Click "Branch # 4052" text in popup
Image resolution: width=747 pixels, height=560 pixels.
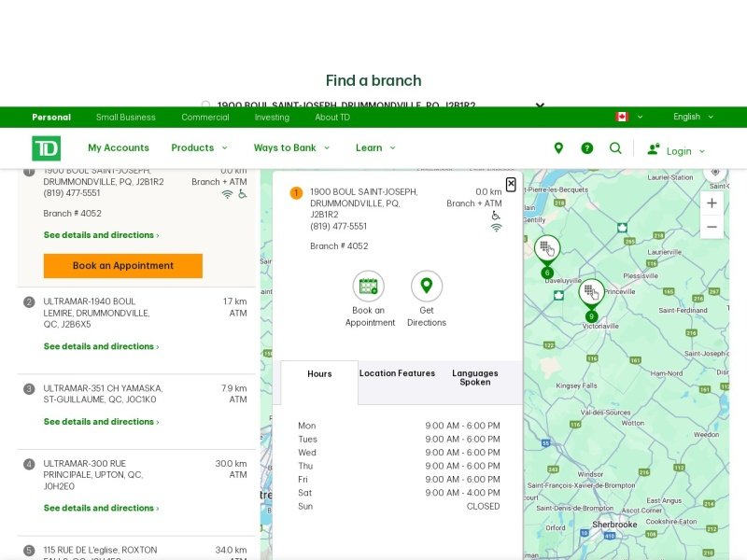click(x=339, y=246)
